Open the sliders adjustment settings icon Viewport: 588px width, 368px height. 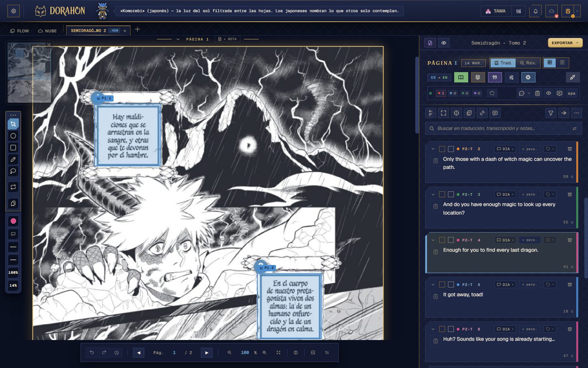[512, 77]
